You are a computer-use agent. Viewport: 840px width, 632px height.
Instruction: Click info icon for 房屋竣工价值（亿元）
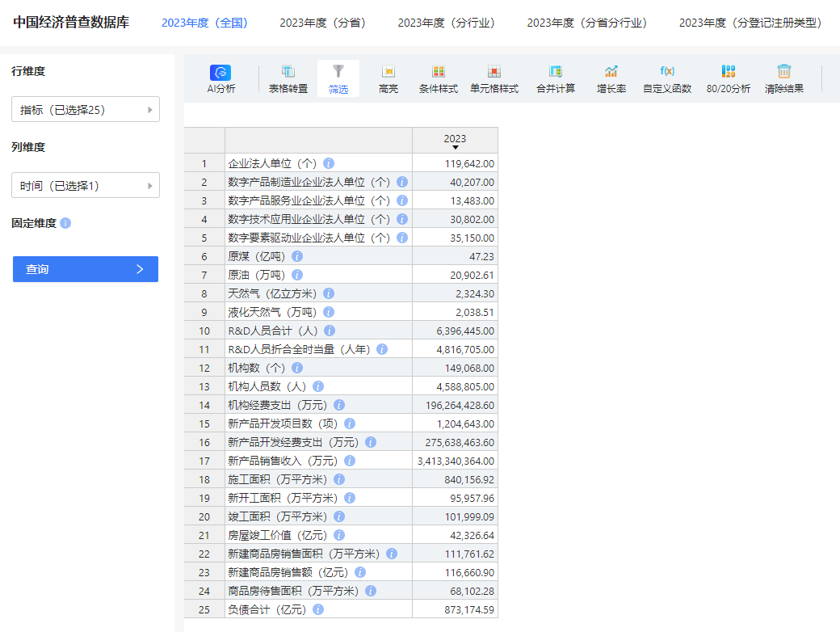(x=339, y=535)
